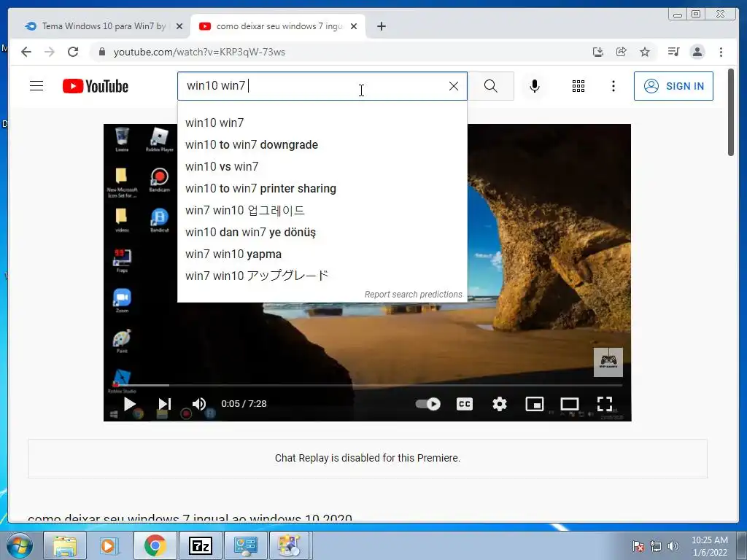Open the system volume tray icon
Viewport: 747px width, 560px height.
[x=673, y=546]
